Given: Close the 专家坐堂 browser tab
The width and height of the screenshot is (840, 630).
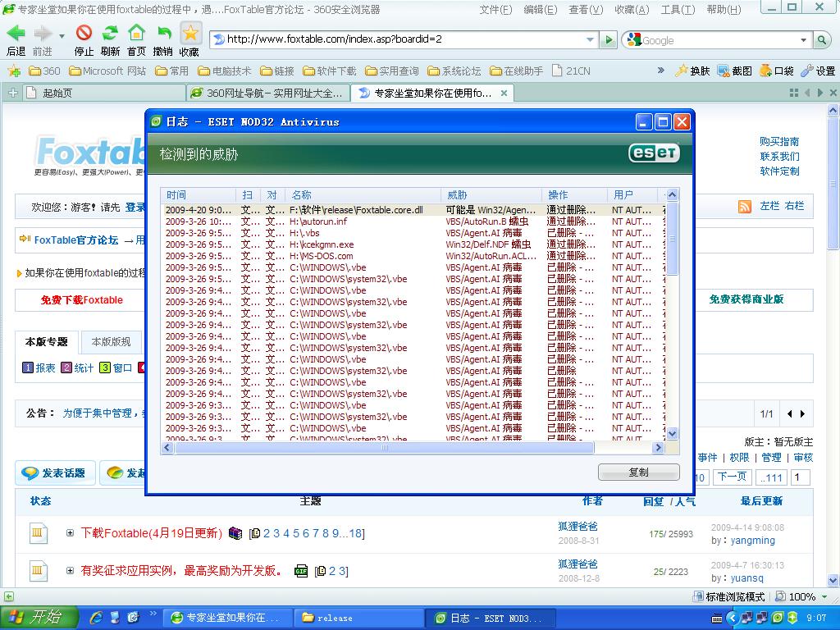Looking at the screenshot, I should pyautogui.click(x=504, y=93).
